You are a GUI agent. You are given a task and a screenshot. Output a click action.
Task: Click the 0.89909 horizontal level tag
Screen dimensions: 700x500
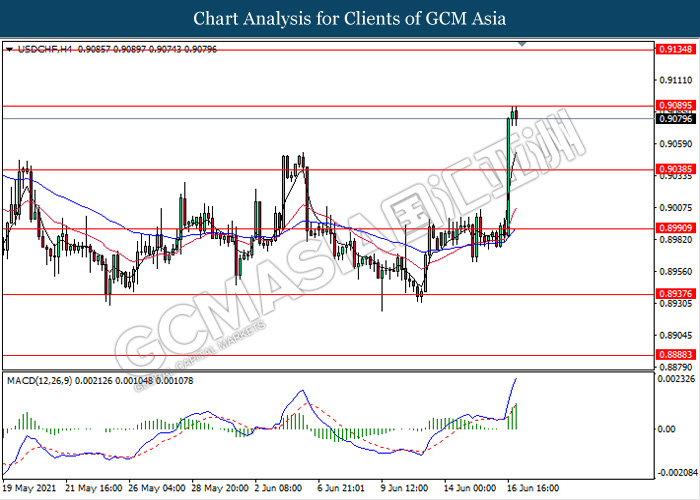pyautogui.click(x=672, y=228)
